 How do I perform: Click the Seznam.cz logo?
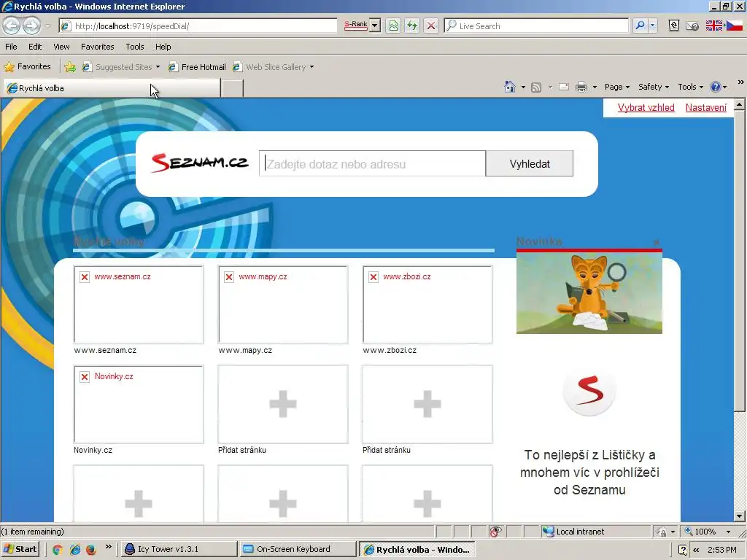pyautogui.click(x=200, y=163)
